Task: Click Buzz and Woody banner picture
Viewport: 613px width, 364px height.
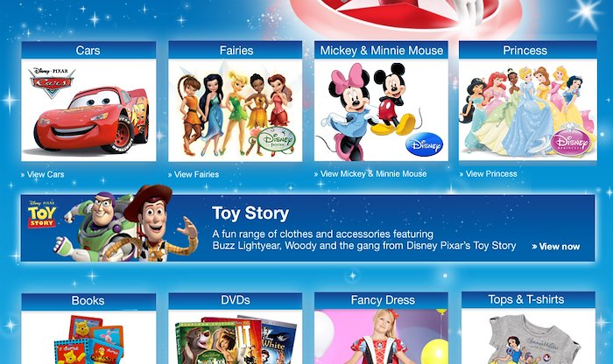Action: click(126, 224)
